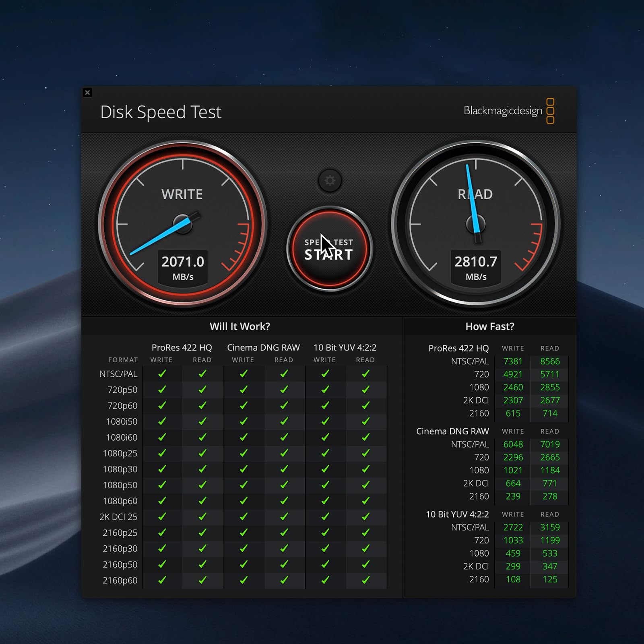644x644 pixels.
Task: Click the blue needle on the Read gauge
Action: (471, 197)
